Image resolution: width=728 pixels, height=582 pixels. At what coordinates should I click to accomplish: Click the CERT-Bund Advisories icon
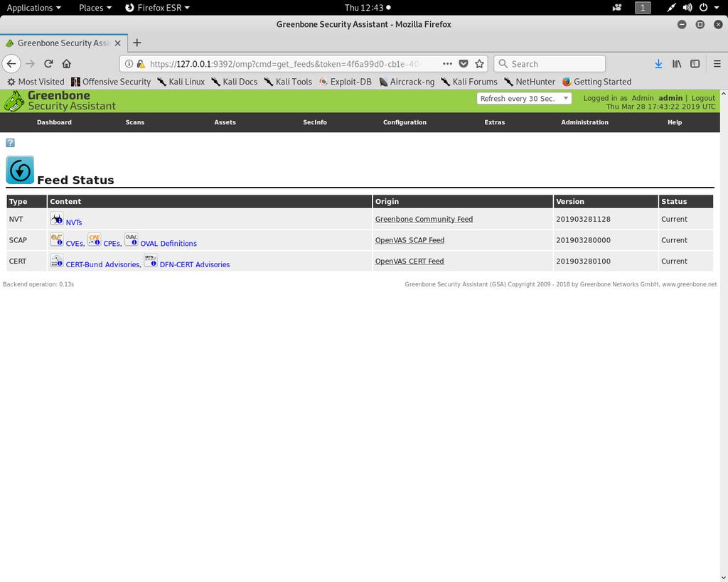click(57, 260)
